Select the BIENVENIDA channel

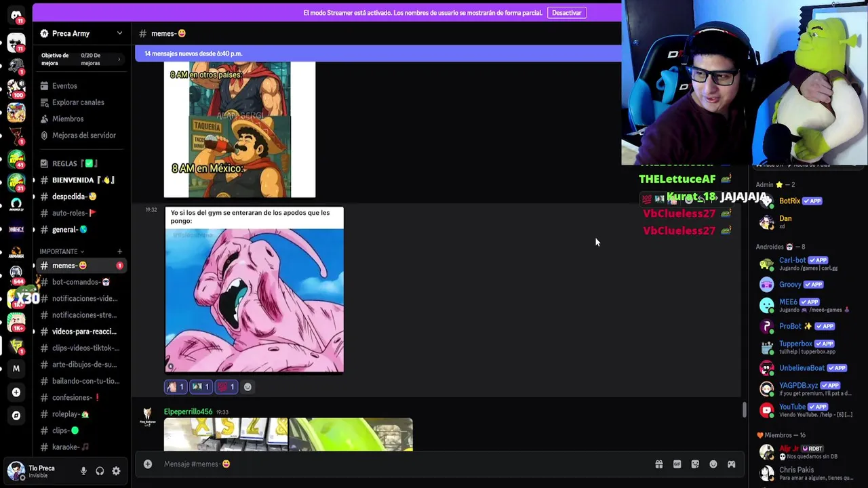coord(81,180)
